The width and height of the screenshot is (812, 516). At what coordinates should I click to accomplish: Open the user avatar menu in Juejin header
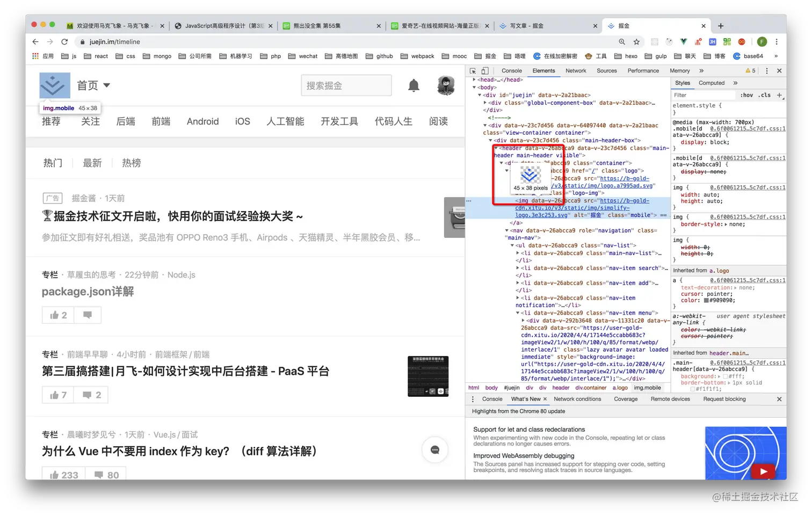click(446, 85)
